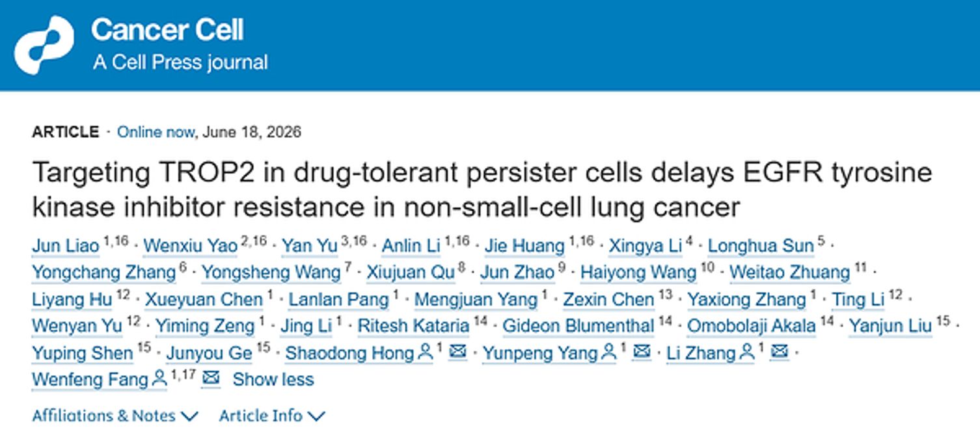The image size is (980, 439).
Task: Open the Cancer Cell journal title
Action: [167, 30]
